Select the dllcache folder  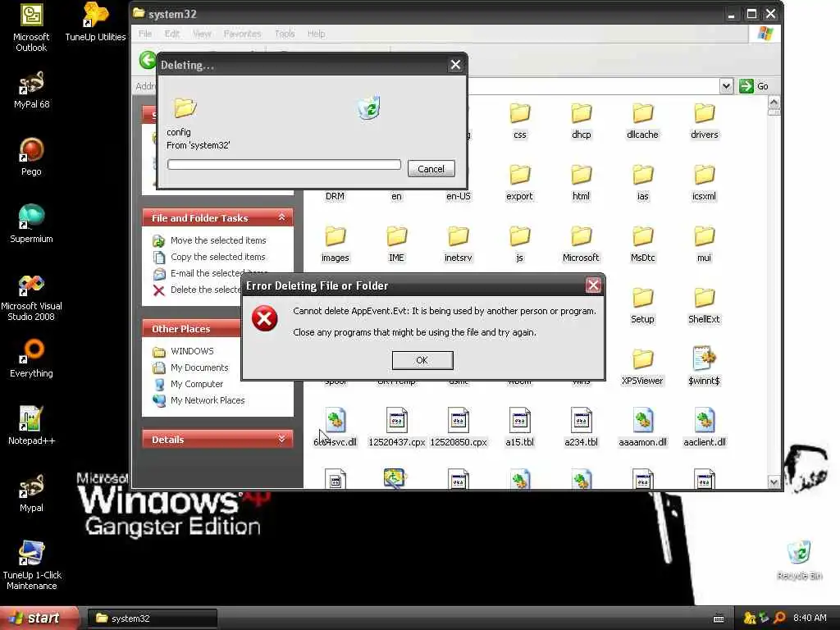click(642, 121)
